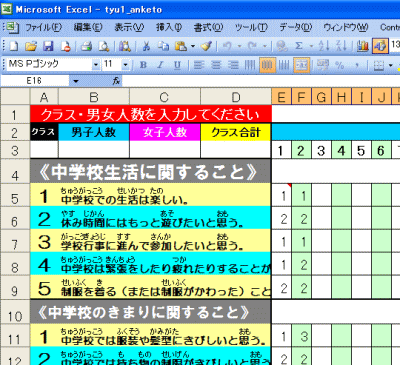Click the Copy icon
Viewport: 400px width, 365px height.
point(163,46)
